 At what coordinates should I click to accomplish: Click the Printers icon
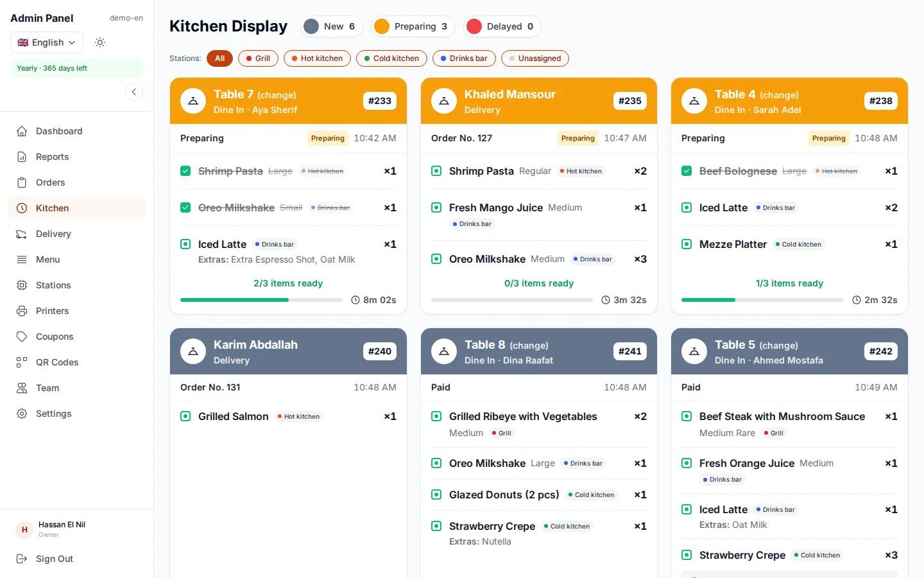coord(22,311)
